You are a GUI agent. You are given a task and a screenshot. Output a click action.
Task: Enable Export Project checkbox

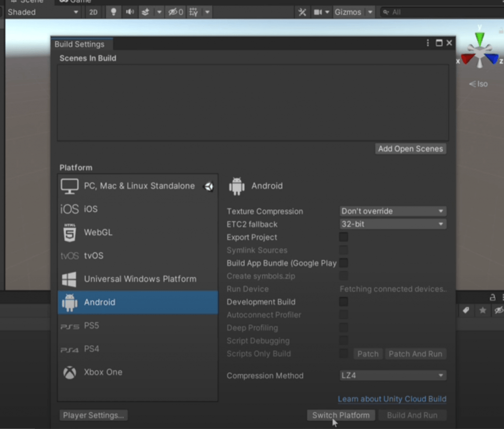tap(344, 237)
